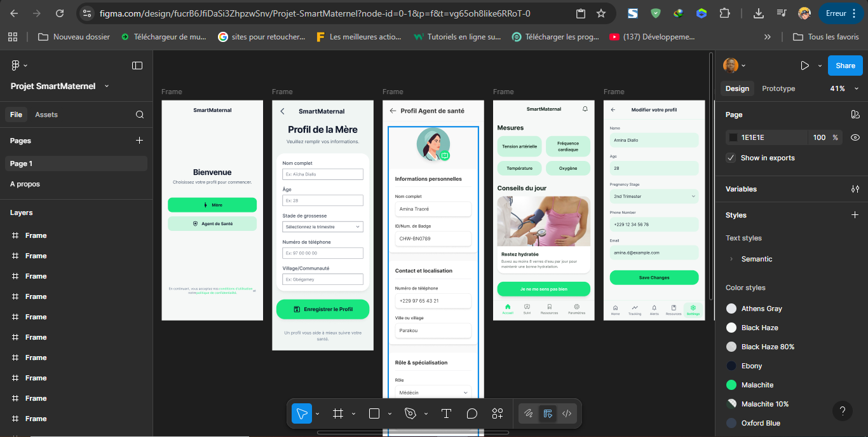
Task: Open the present options dropdown arrow
Action: click(820, 66)
